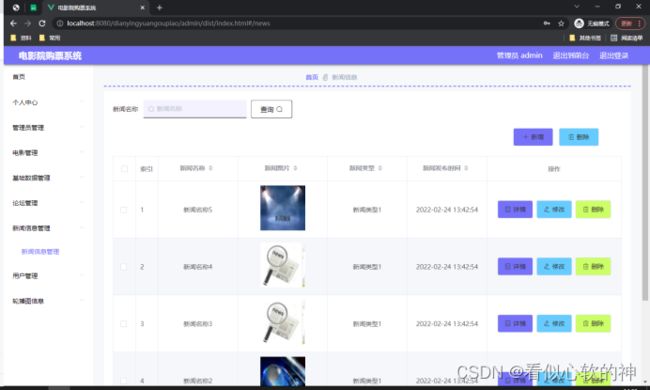
Task: Open 首页 in the sidebar
Action: 19,77
